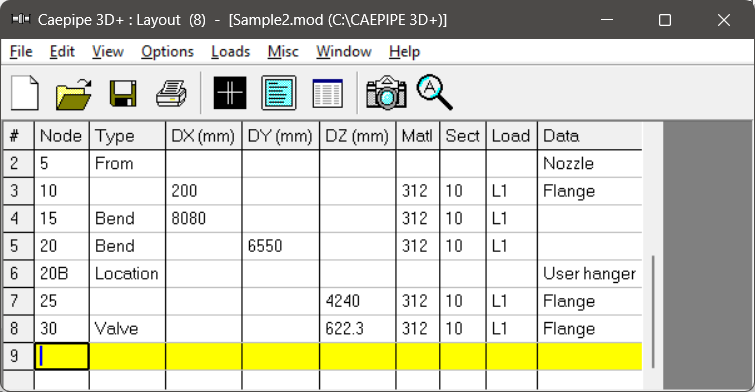Open the Options menu
The image size is (755, 392).
(x=167, y=52)
